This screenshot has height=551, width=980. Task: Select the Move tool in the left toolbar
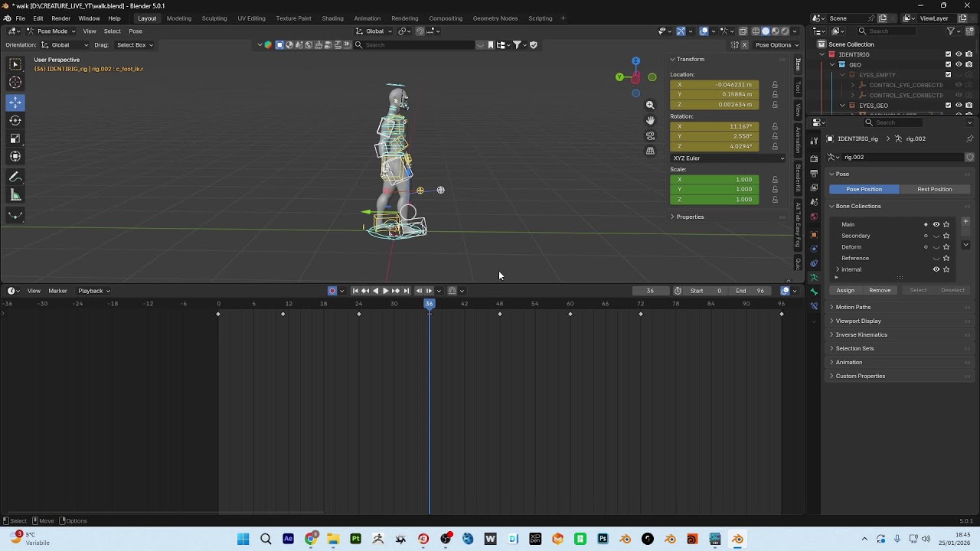(x=15, y=102)
